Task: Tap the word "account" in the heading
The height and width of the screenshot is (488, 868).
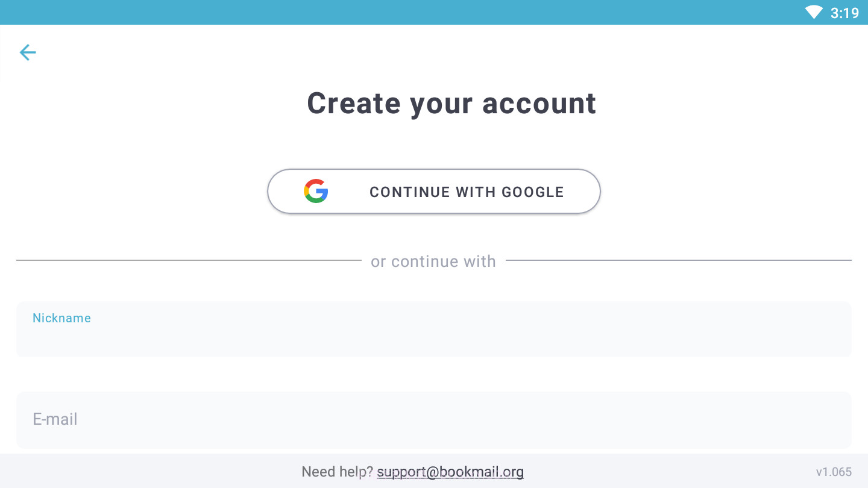Action: (x=539, y=103)
